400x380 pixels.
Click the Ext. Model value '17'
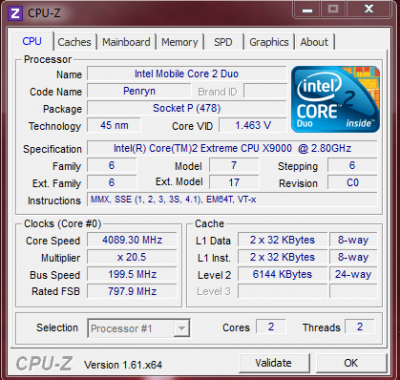pyautogui.click(x=234, y=182)
